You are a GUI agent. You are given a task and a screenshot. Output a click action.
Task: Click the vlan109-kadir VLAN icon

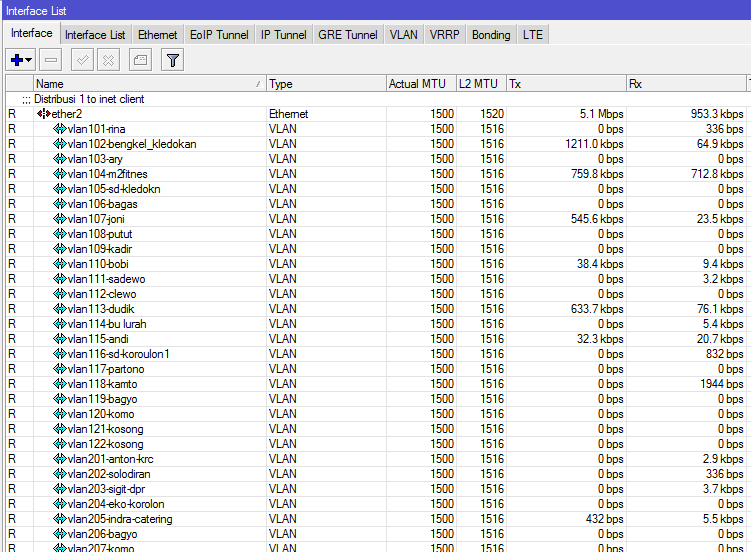click(x=59, y=249)
